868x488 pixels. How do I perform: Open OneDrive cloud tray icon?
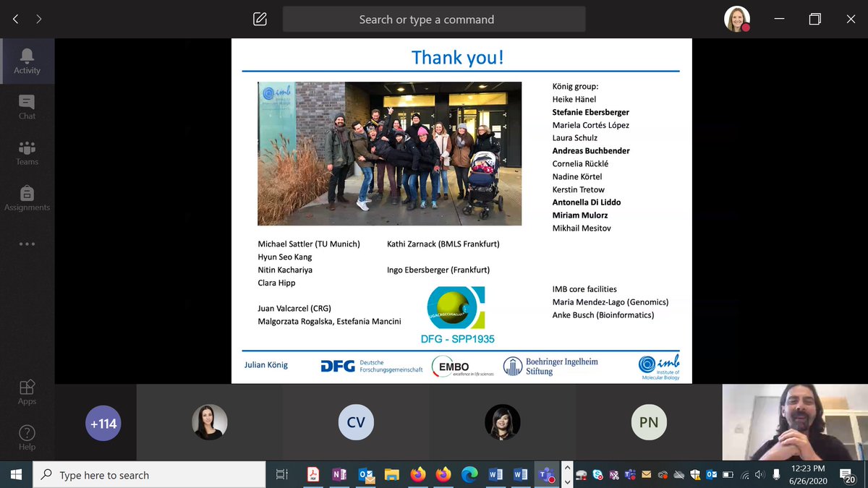[x=678, y=475]
